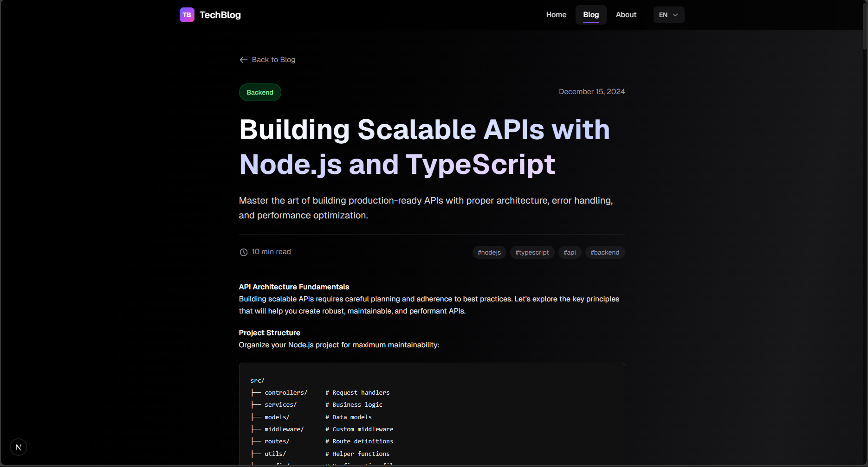Click the vertical page scrollbar thumb

coord(865,26)
